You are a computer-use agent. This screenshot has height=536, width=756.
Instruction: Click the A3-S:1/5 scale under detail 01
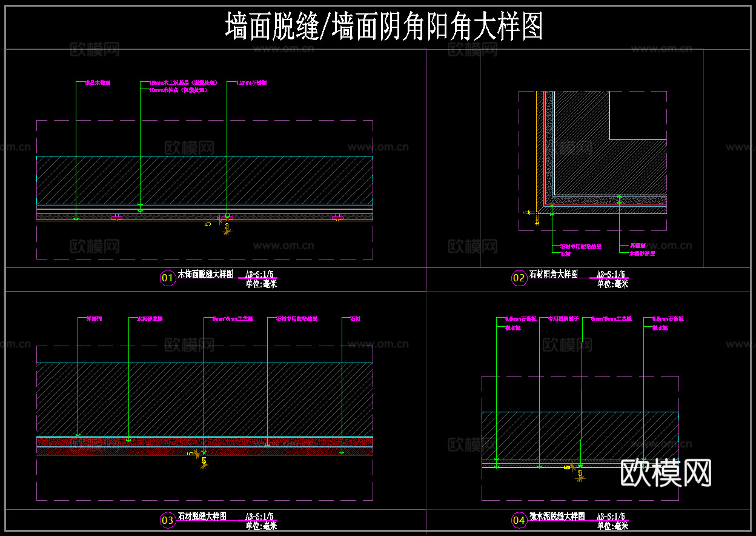click(x=260, y=273)
